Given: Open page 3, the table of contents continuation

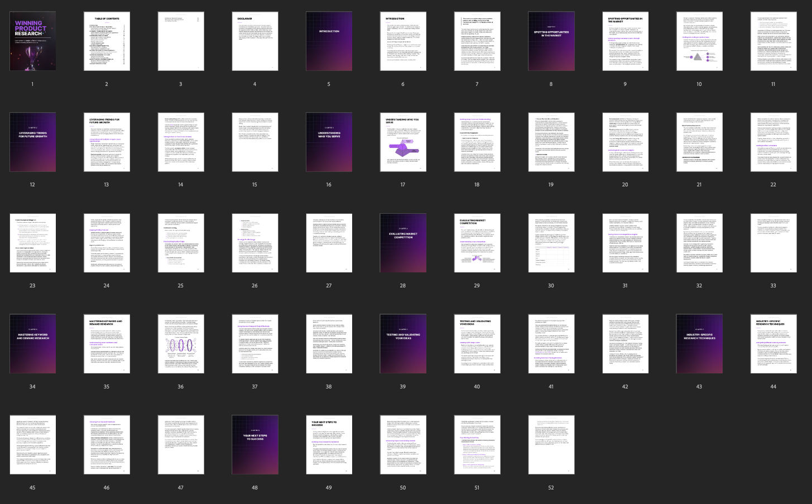Looking at the screenshot, I should click(180, 41).
